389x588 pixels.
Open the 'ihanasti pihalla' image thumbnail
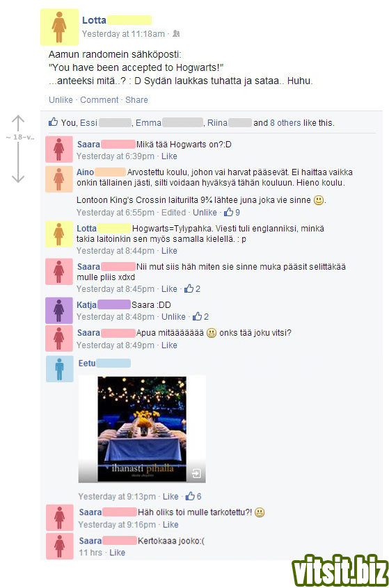tap(142, 429)
